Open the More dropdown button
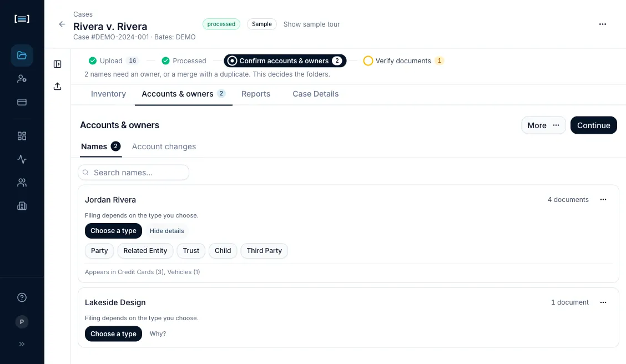626x364 pixels. click(x=543, y=125)
